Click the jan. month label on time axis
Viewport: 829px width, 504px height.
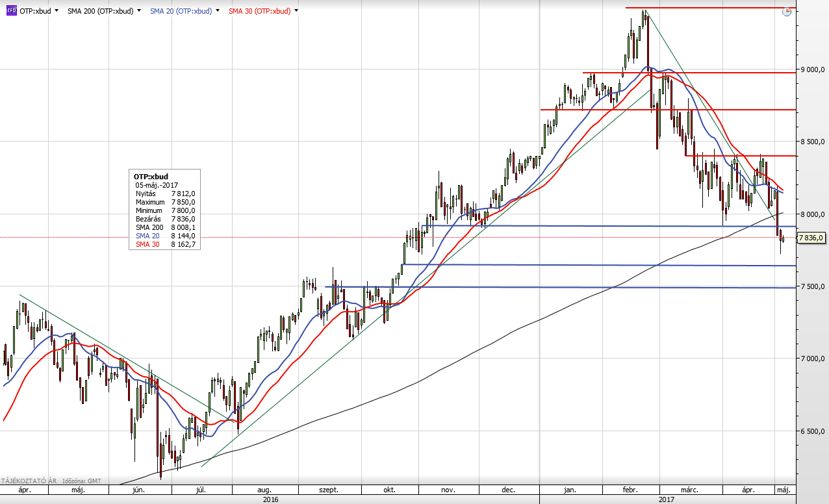(570, 491)
